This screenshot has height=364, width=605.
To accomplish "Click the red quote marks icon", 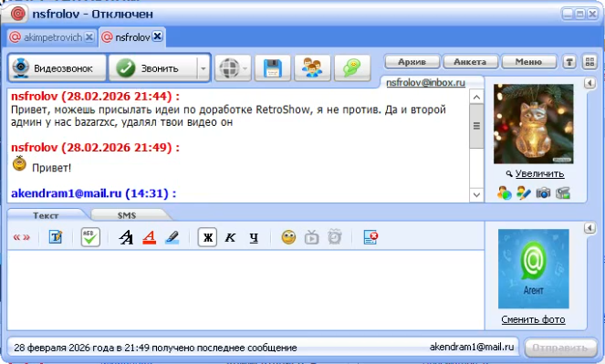I will [22, 237].
